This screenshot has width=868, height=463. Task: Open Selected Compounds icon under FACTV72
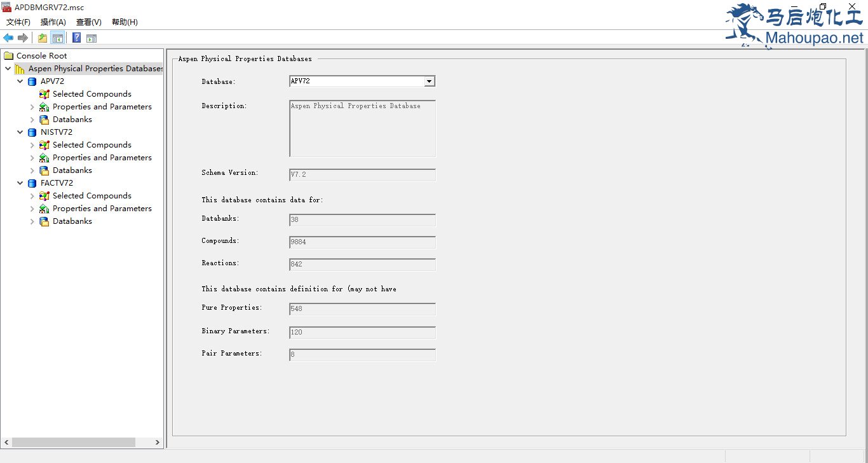pos(44,196)
